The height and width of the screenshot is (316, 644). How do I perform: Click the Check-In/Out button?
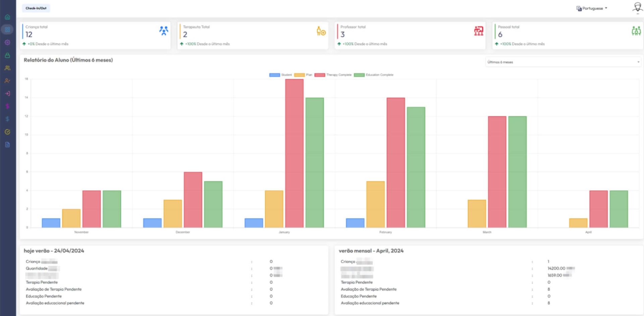point(36,8)
